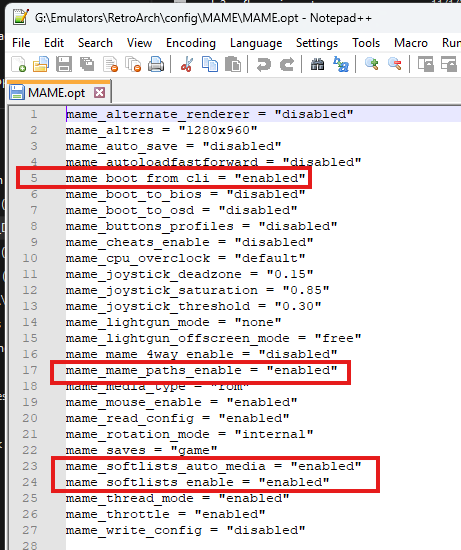Click the Open file folder icon
The height and width of the screenshot is (550, 461).
(x=41, y=65)
